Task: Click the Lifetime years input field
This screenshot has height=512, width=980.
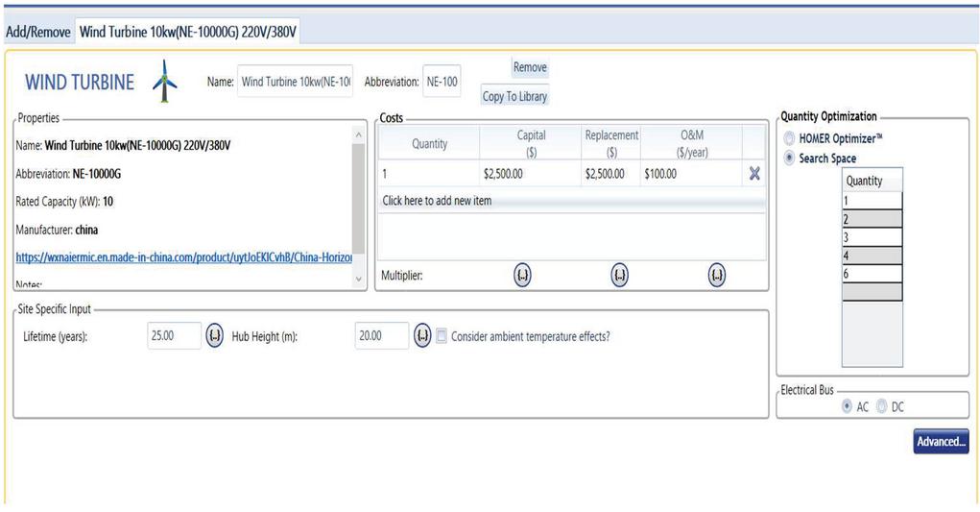Action: [174, 336]
